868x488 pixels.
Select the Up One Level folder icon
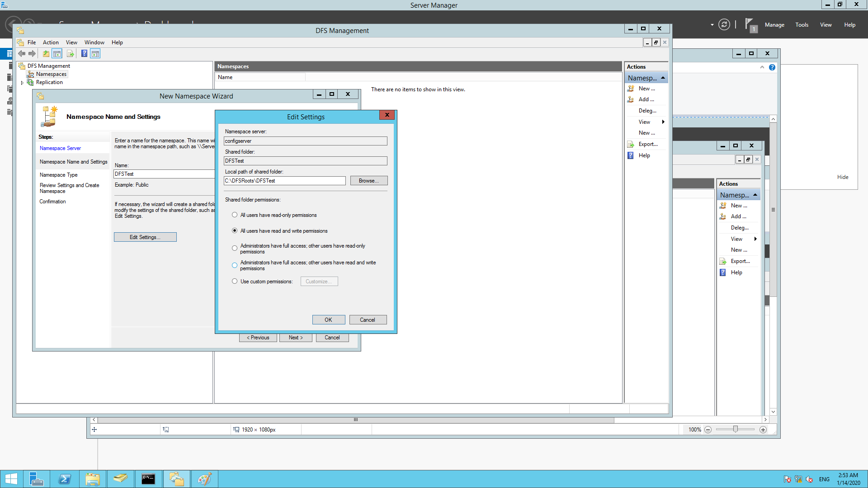tap(46, 53)
